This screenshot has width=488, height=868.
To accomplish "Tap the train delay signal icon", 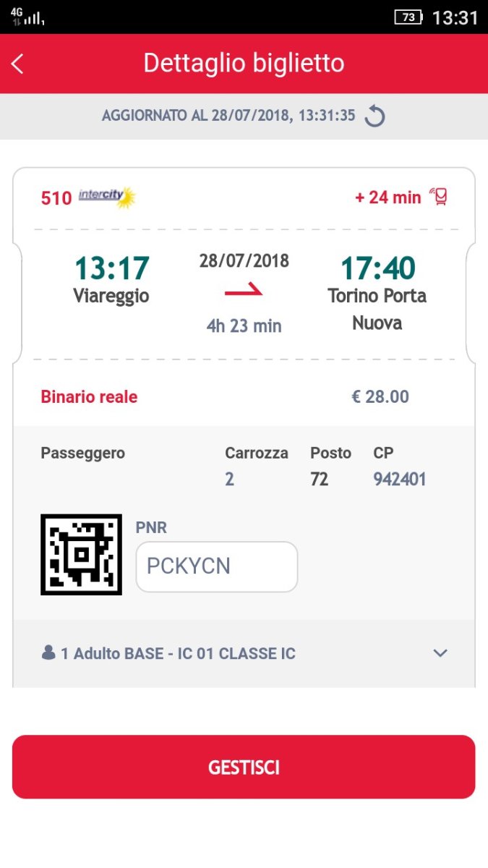I will point(439,197).
